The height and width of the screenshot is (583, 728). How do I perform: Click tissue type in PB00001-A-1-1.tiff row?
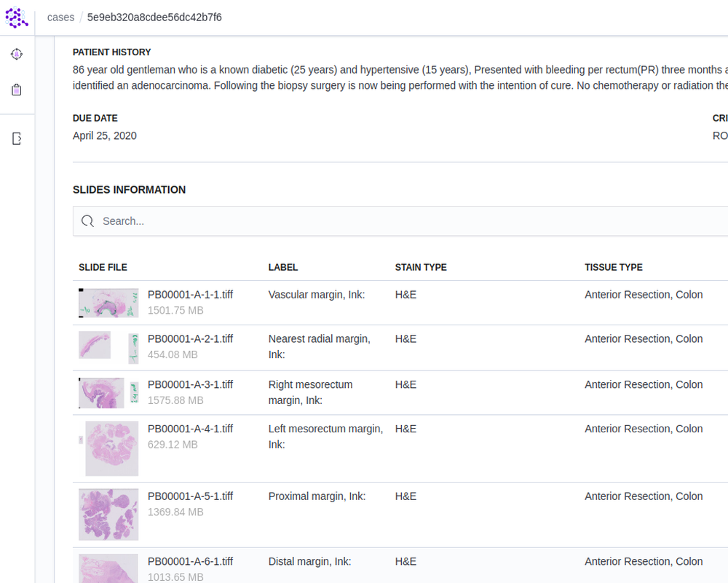pyautogui.click(x=644, y=295)
